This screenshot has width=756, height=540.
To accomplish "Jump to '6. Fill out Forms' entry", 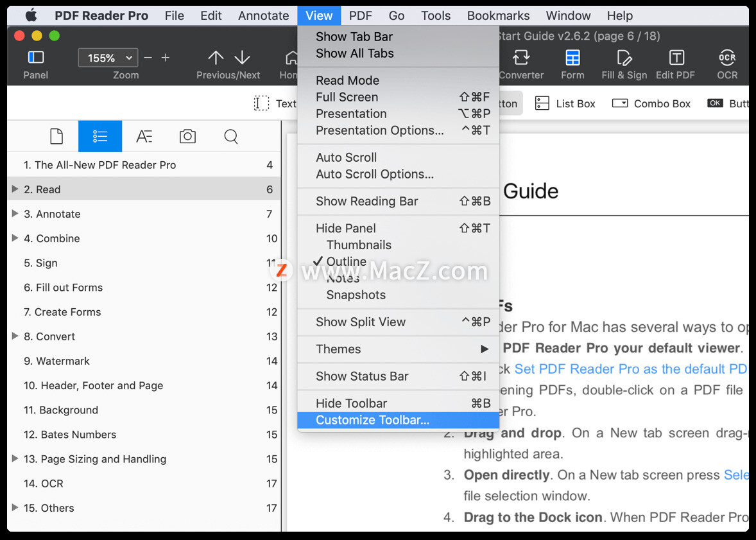I will (x=144, y=287).
